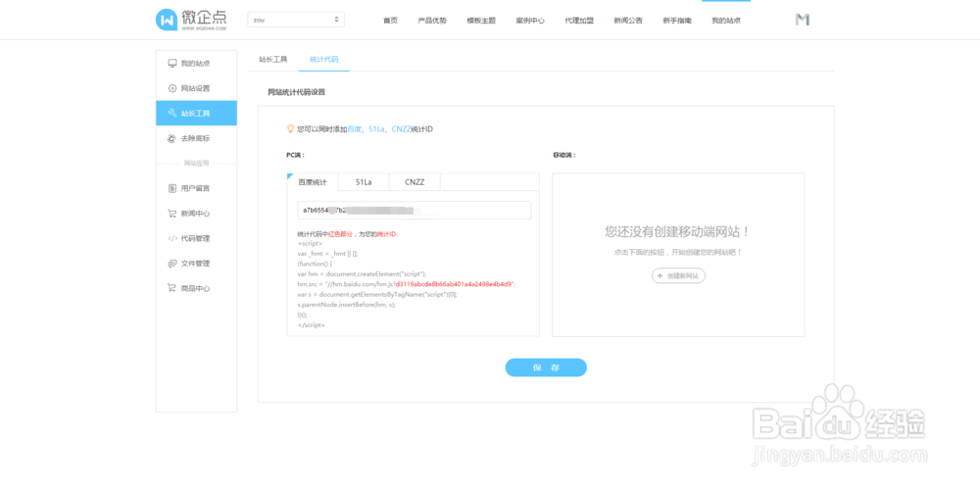Click the line with document.getElementsByTagName
The width and height of the screenshot is (980, 488).
pos(377,294)
